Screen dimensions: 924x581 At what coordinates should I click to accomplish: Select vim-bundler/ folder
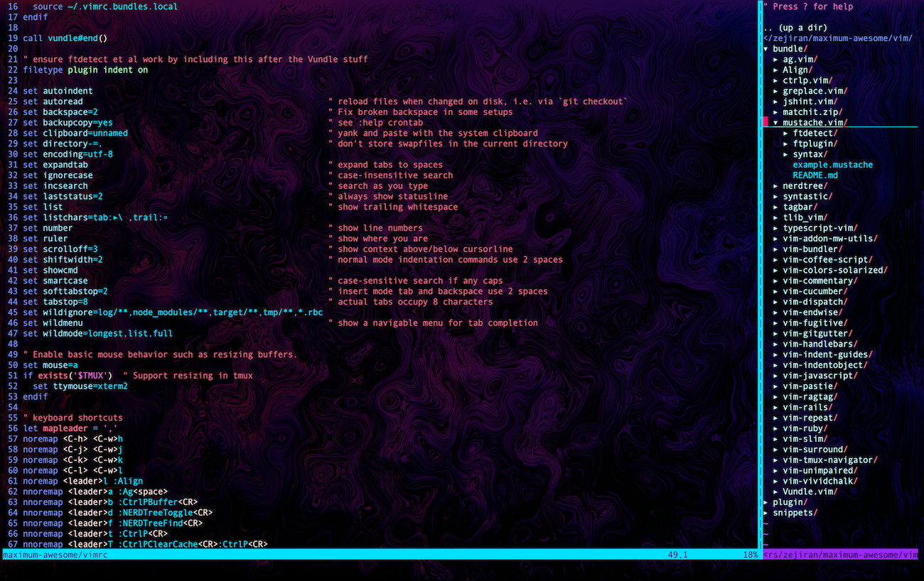812,249
